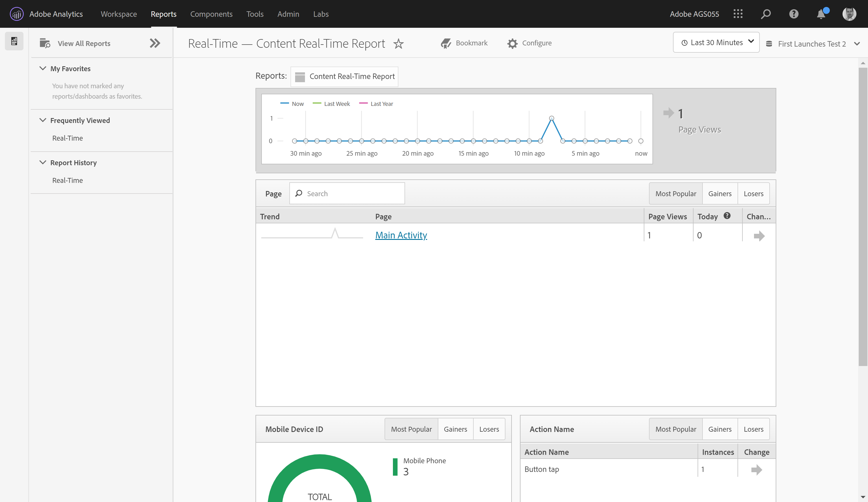Viewport: 868px width, 502px height.
Task: Click the Bookmark icon
Action: 446,43
